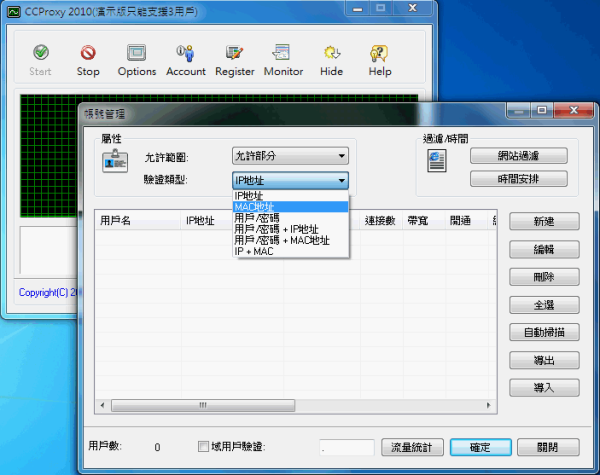Click the 刪除 button
The height and width of the screenshot is (475, 600).
click(x=544, y=277)
